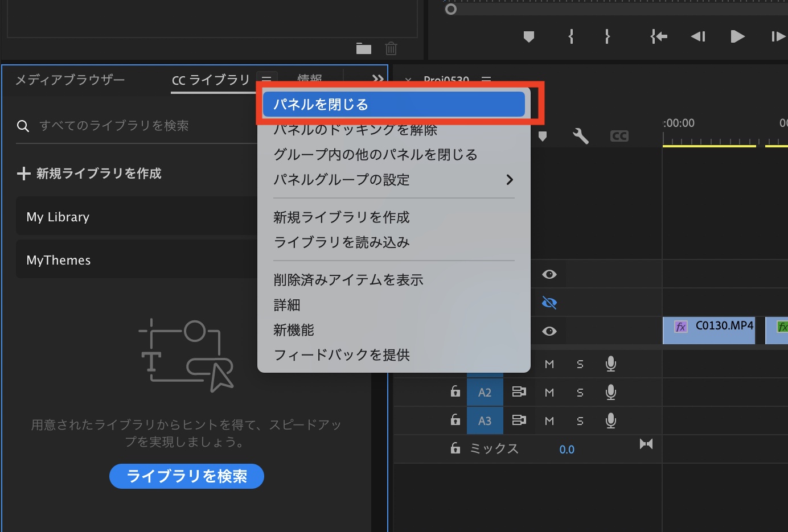Click the new bin folder icon

pos(363,49)
